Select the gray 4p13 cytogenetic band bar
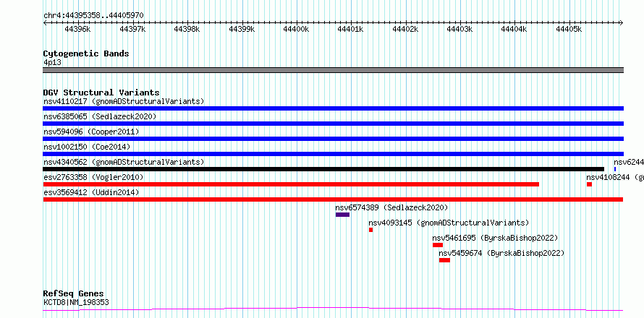This screenshot has height=318, width=644. pyautogui.click(x=333, y=70)
